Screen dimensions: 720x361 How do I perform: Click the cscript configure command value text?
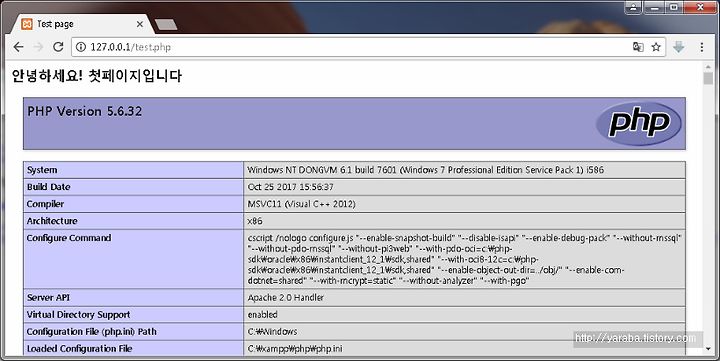pos(464,259)
